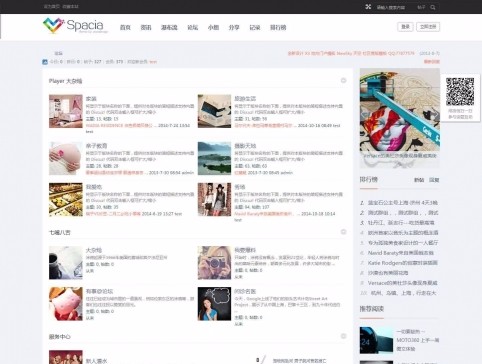Viewport: 482px width, 364px height.
Task: Open the 大杂烩 forum title under 七嘴八舌
Action: (x=94, y=250)
